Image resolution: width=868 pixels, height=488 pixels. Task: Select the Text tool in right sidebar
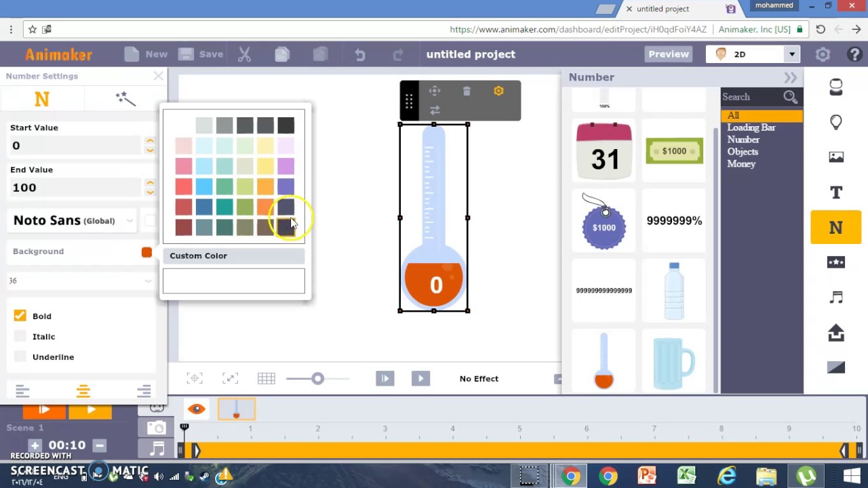[835, 192]
